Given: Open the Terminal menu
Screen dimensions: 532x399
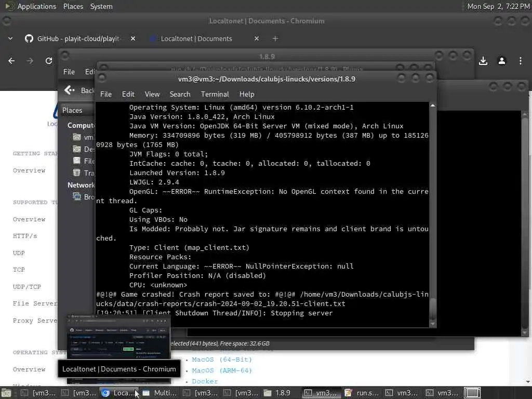Looking at the screenshot, I should point(215,95).
